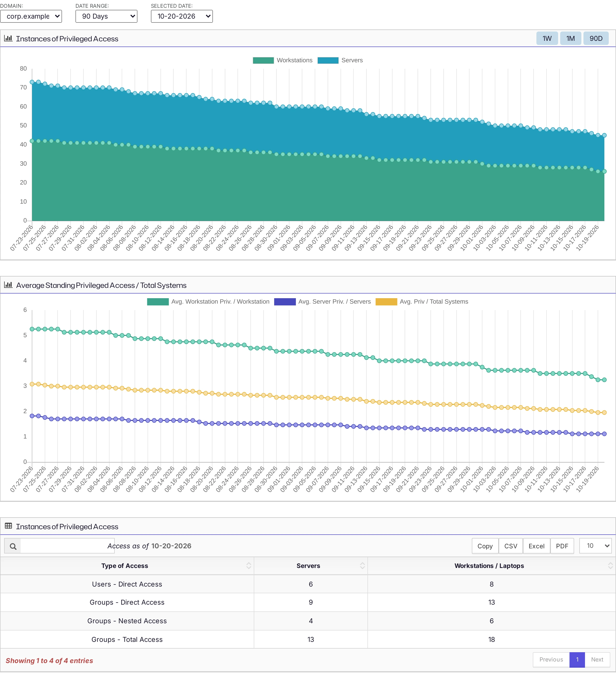Viewport: 616px width, 677px height.
Task: Toggle the Avg. Server Priv. / Servers legend swatch
Action: [285, 302]
